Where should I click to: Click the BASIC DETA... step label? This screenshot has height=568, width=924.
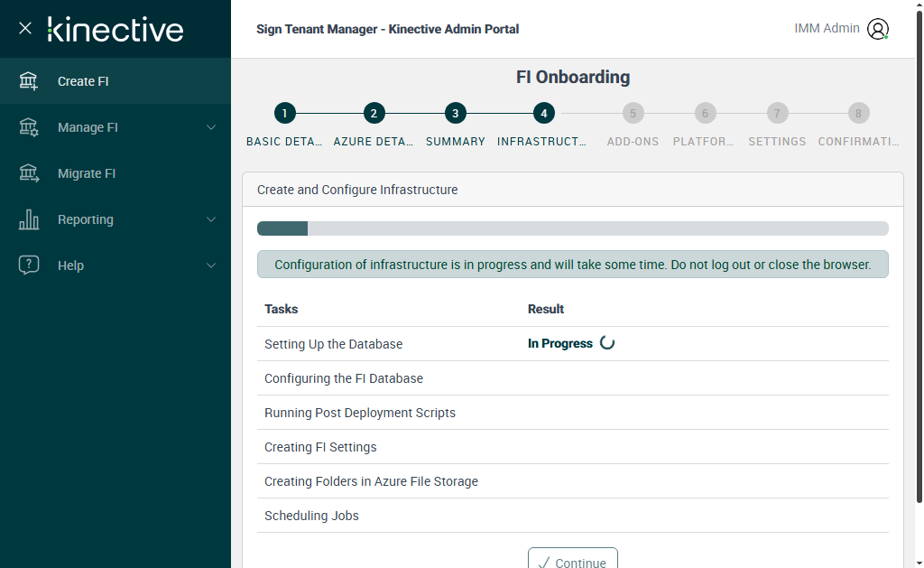tap(284, 142)
